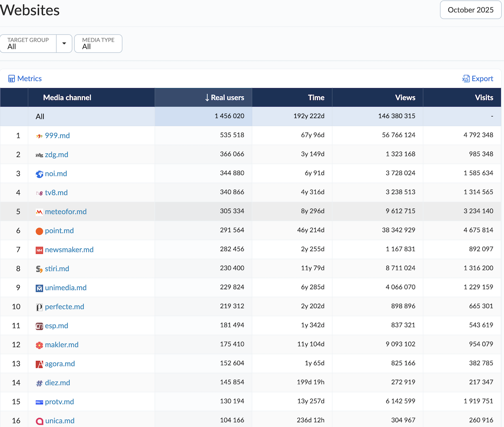Open the protv.md channel link

[59, 402]
